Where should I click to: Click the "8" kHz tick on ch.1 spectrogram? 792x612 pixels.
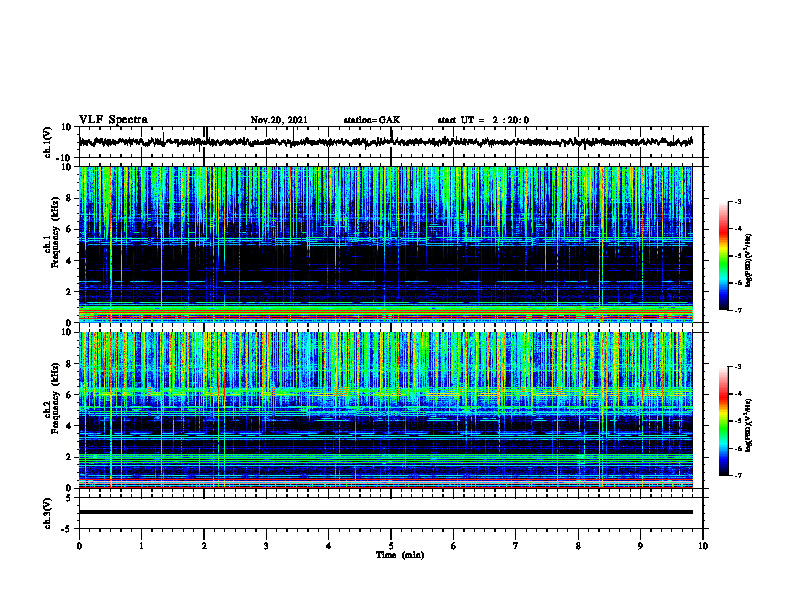[x=70, y=198]
